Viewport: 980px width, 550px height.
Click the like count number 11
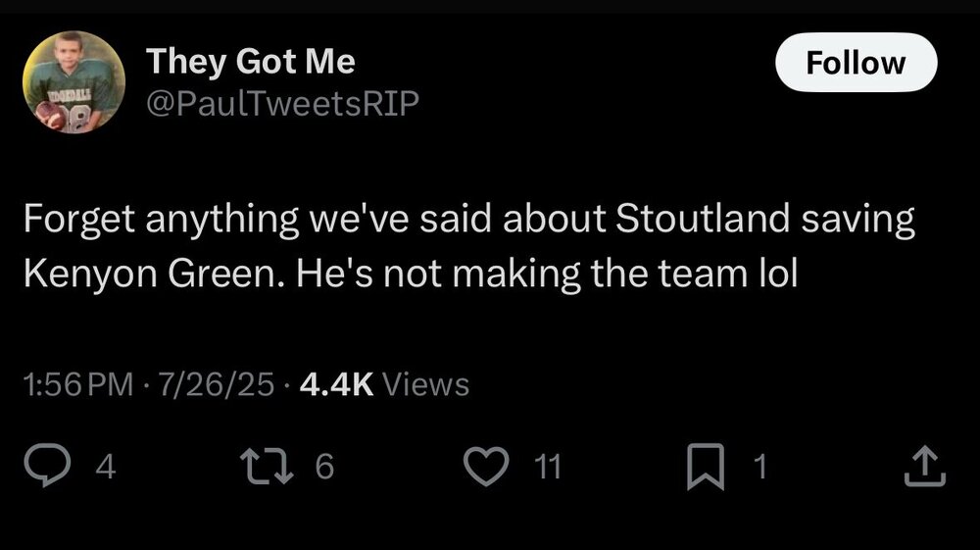click(552, 467)
